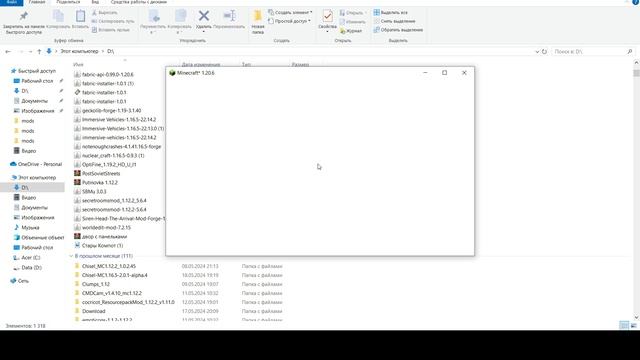Click the pin icon beside Изображения
640x360 pixels.
point(61,111)
